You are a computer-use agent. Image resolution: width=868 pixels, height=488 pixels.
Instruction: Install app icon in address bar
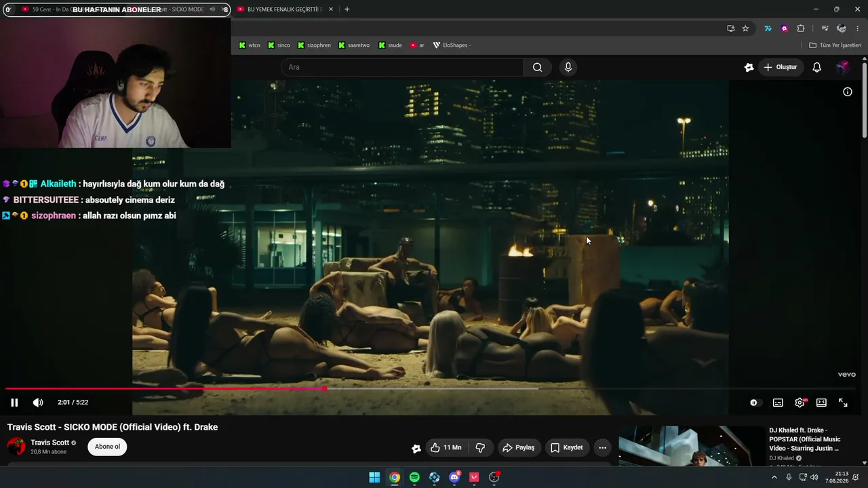(x=730, y=28)
